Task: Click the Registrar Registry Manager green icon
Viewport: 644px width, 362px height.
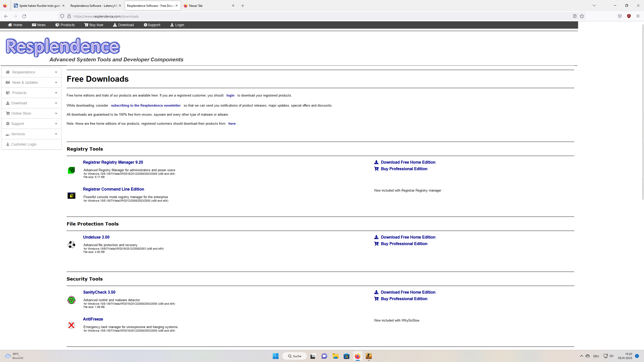Action: (x=71, y=170)
